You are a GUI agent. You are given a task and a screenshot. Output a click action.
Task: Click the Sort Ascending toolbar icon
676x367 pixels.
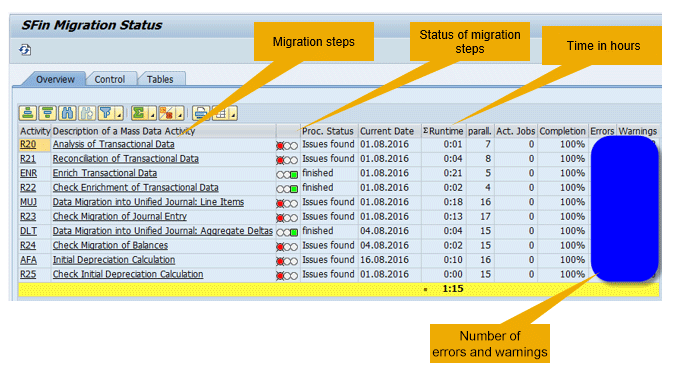click(x=28, y=113)
